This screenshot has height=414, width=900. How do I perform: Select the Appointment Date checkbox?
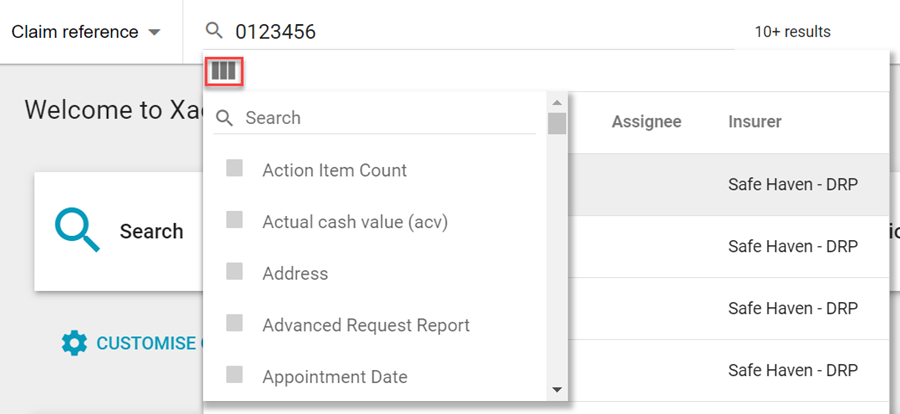coord(234,376)
